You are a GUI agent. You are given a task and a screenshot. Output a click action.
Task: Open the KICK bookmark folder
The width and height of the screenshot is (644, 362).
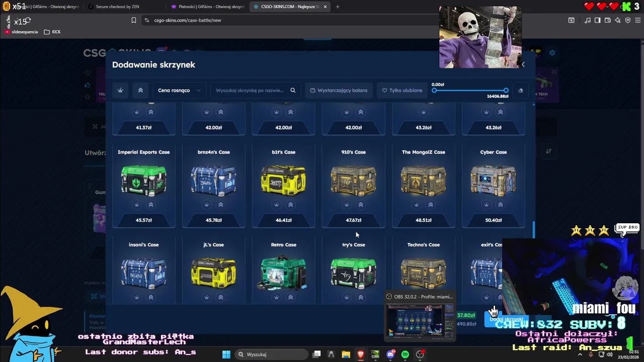click(x=52, y=32)
